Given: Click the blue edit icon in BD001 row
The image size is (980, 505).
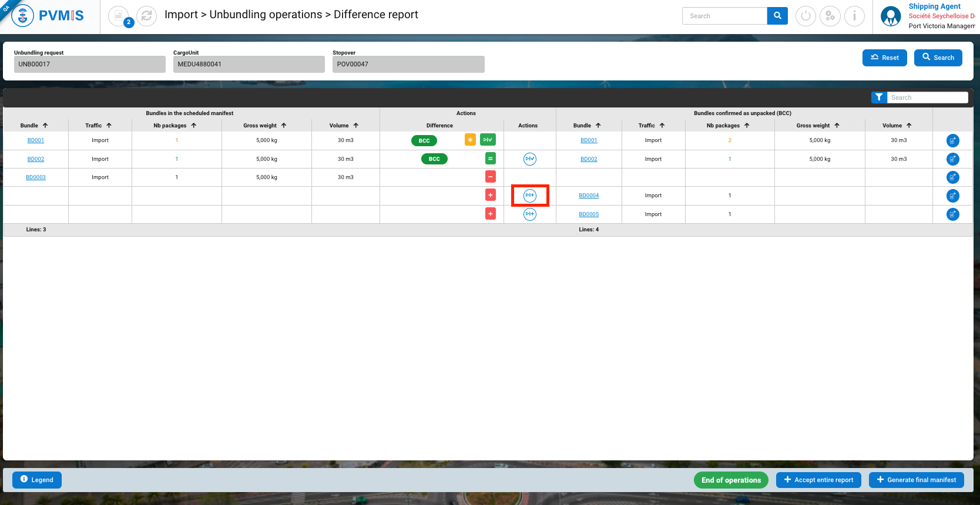Looking at the screenshot, I should 952,140.
